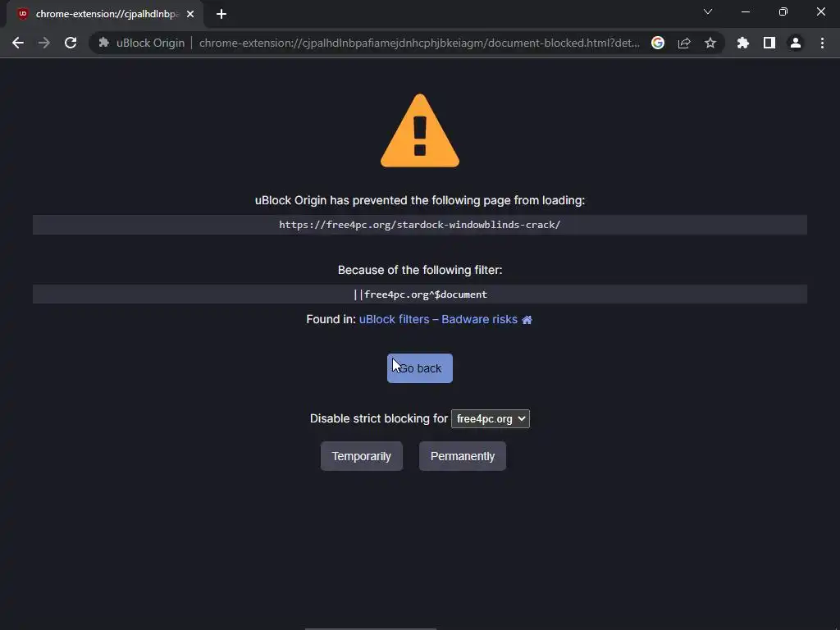
Task: Open uBlock filters – Badware risks link
Action: coord(438,319)
